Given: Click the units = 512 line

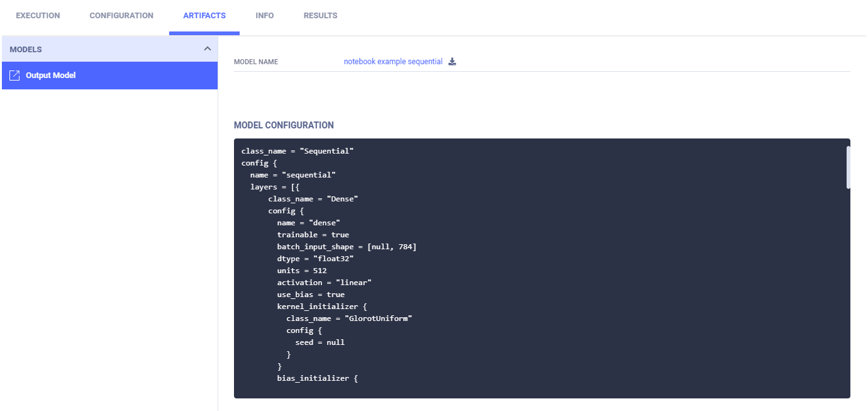Looking at the screenshot, I should click(302, 271).
